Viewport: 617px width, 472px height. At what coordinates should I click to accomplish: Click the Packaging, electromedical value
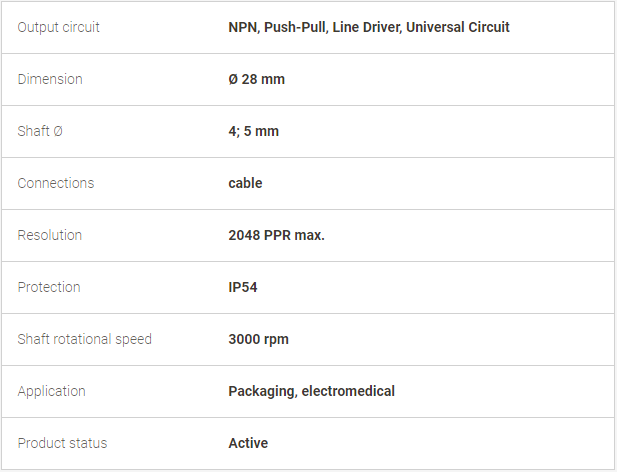click(311, 391)
